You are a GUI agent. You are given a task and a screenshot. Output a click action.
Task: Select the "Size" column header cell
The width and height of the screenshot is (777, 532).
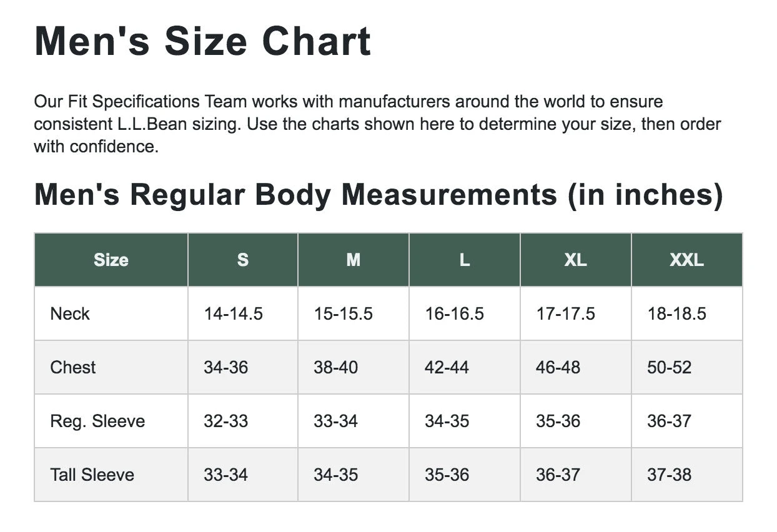click(111, 260)
